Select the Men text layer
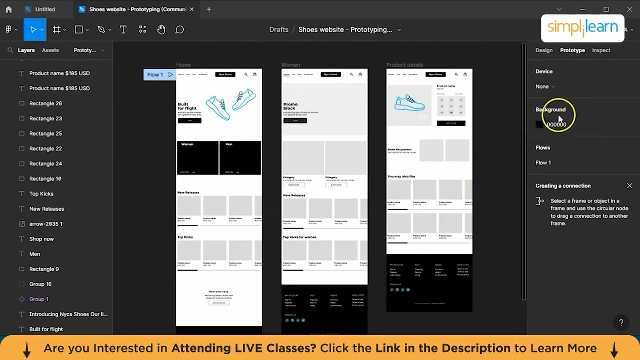The width and height of the screenshot is (640, 360). [x=35, y=254]
